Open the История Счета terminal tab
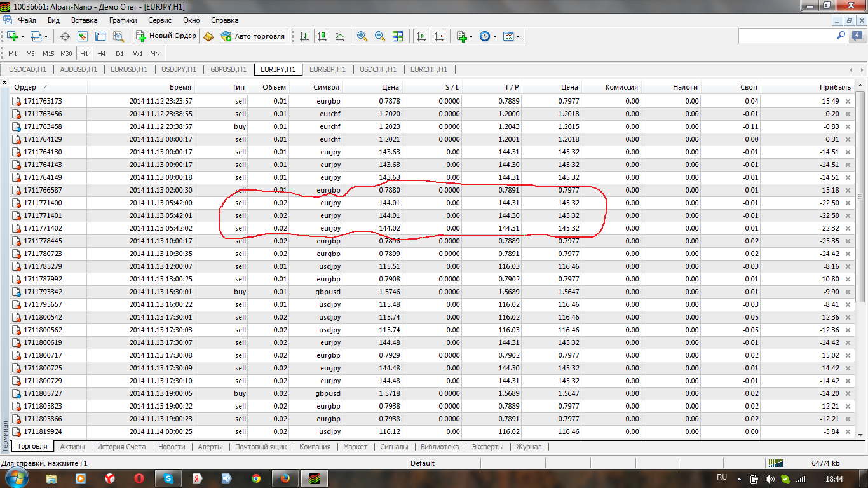The width and height of the screenshot is (868, 488). point(121,447)
